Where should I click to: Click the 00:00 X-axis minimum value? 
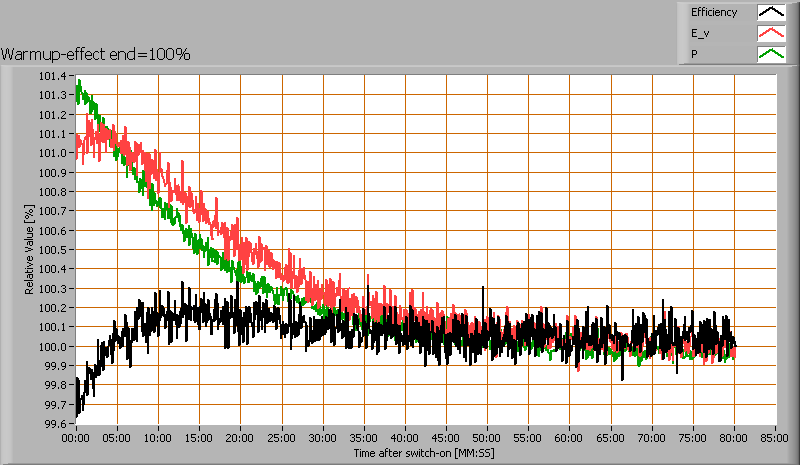(x=76, y=438)
